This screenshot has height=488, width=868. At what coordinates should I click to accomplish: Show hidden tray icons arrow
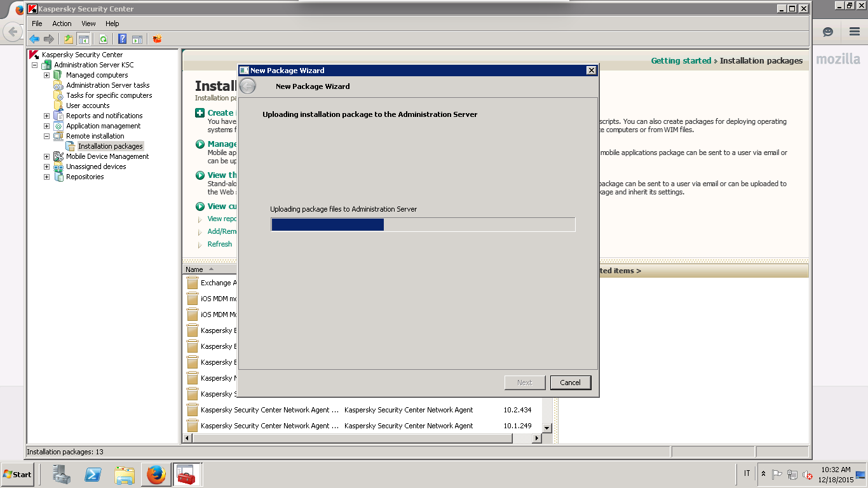tap(763, 474)
